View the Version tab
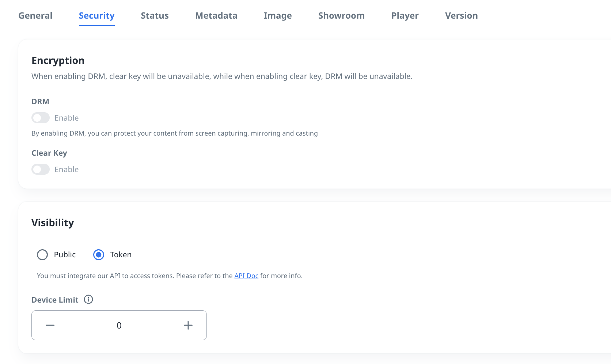Viewport: 611px width, 364px height. coord(461,16)
